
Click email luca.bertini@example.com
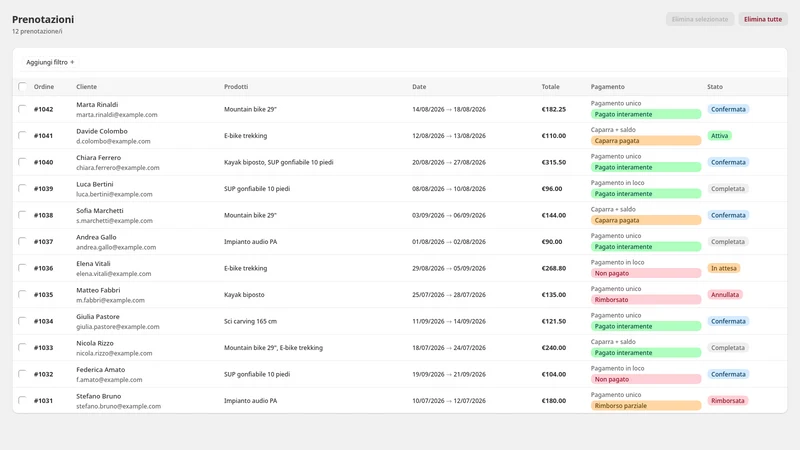tap(114, 194)
